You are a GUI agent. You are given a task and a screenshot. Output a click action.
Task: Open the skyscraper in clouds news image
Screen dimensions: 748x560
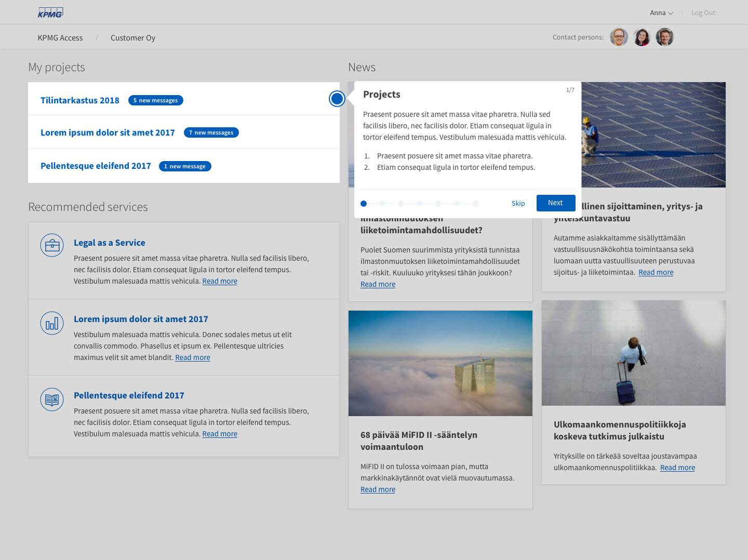(440, 363)
